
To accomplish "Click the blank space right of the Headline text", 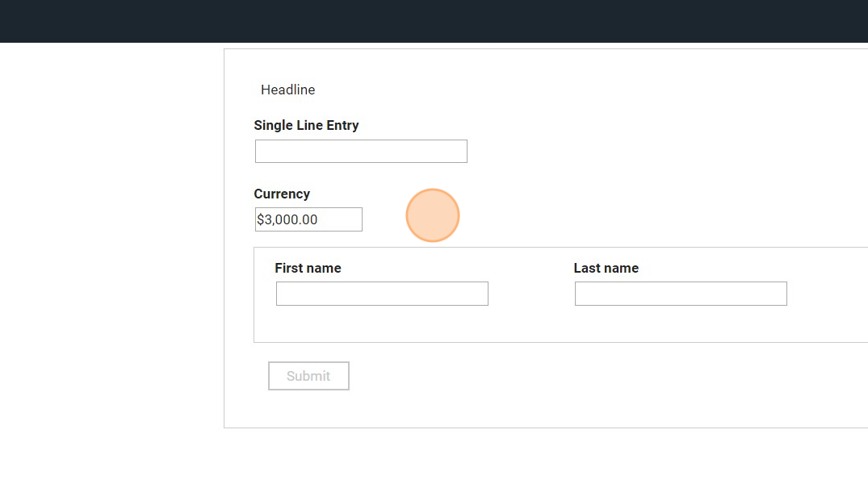I will (565, 90).
